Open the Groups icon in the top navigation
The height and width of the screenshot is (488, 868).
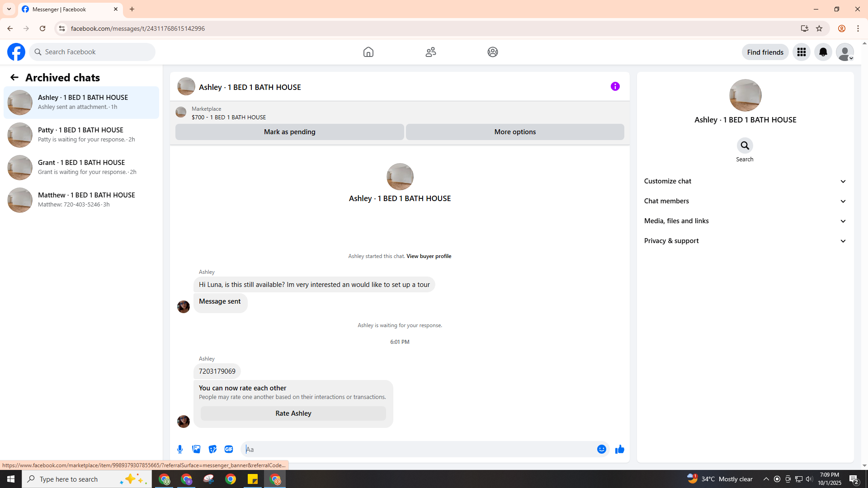(x=493, y=52)
